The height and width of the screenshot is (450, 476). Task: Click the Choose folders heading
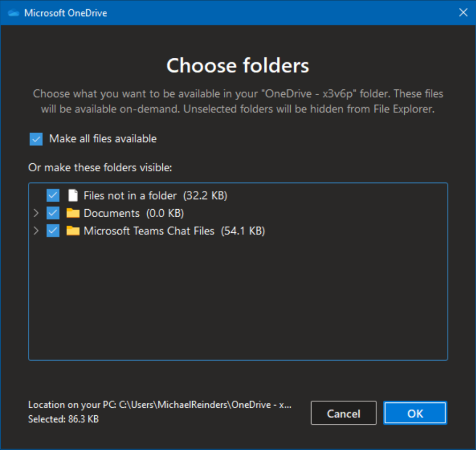(x=238, y=65)
